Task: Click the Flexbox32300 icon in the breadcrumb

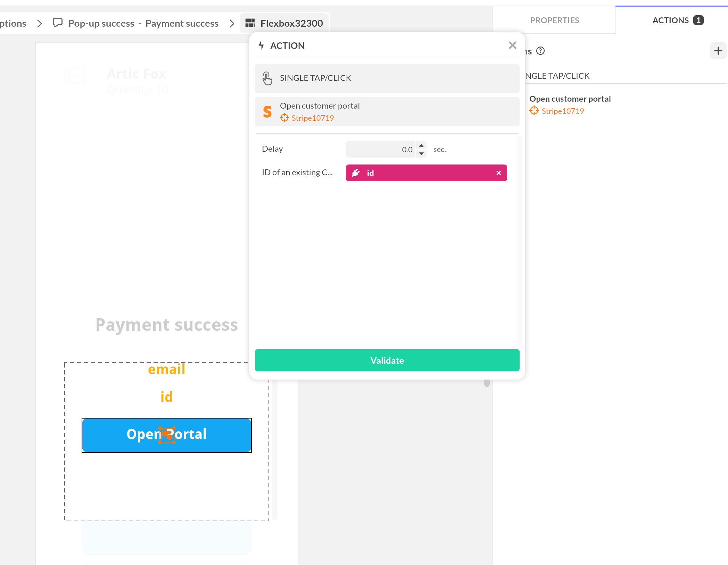Action: point(249,23)
